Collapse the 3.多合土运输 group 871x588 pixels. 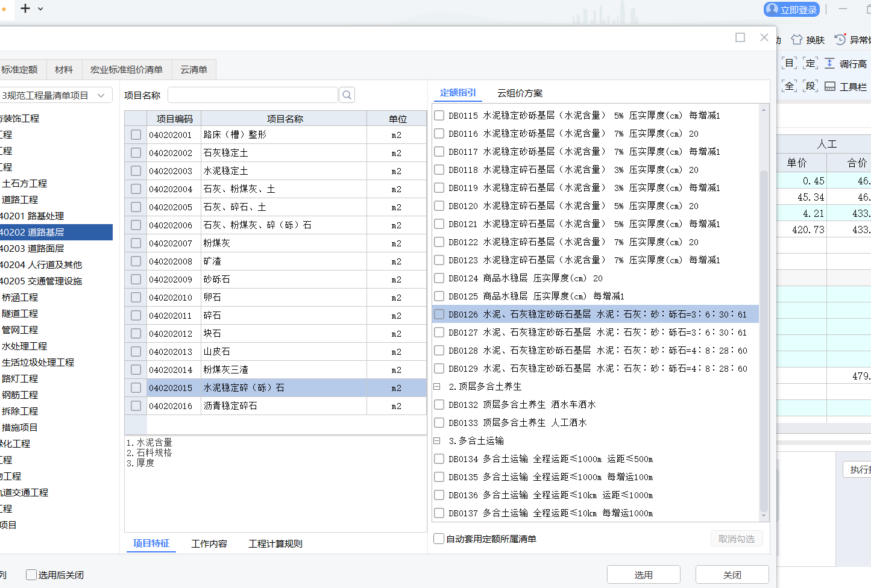tap(437, 441)
